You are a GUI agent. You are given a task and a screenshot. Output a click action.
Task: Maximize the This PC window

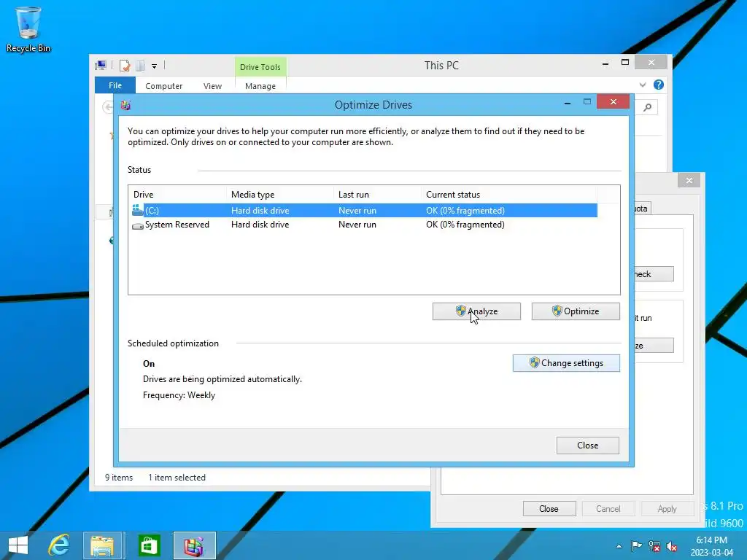[x=625, y=63]
